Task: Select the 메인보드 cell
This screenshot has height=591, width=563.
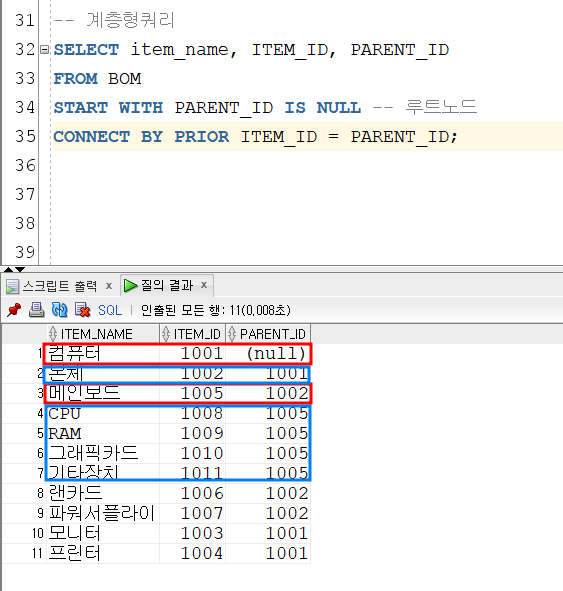Action: coord(104,393)
